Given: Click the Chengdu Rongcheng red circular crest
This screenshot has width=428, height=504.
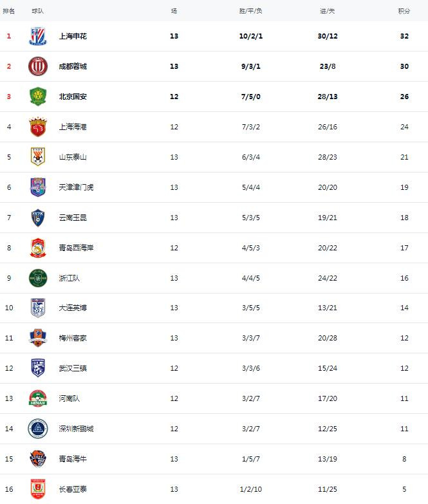Looking at the screenshot, I should (x=38, y=66).
